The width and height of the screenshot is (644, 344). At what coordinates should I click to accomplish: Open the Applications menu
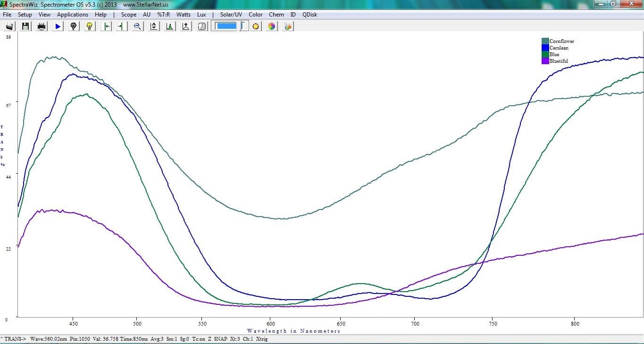[73, 15]
